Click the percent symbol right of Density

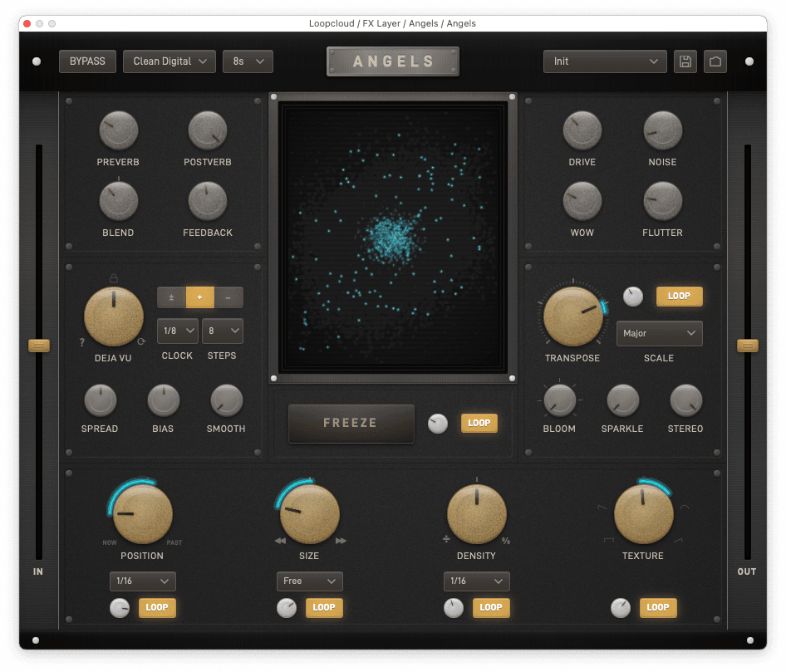pyautogui.click(x=506, y=541)
